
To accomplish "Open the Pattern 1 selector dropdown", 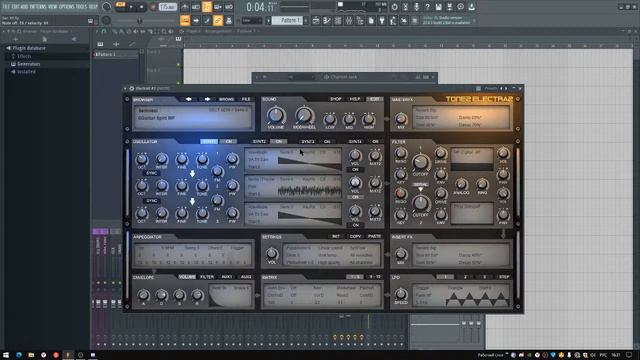I will pyautogui.click(x=288, y=20).
